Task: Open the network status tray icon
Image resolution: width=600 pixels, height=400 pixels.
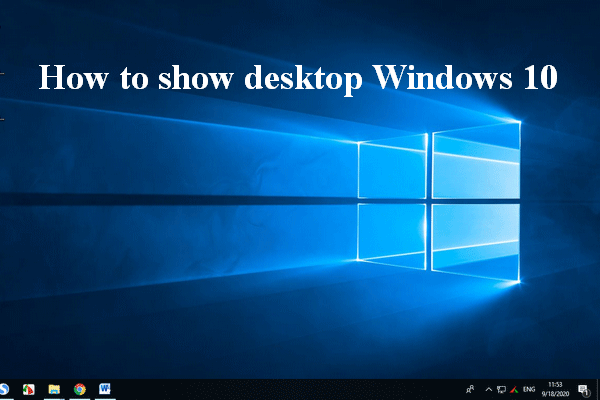Action: pos(501,390)
